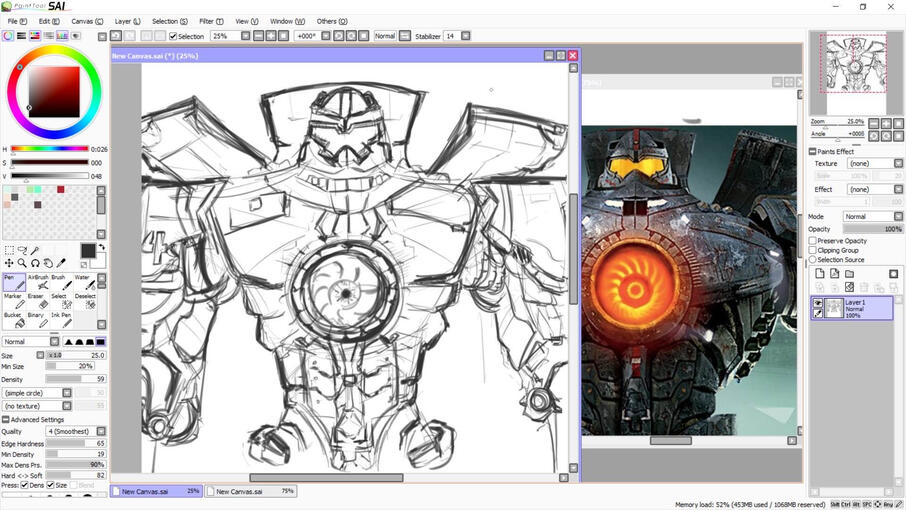Create a new linework layer
Viewport: 906px width, 510px height.
[x=834, y=274]
